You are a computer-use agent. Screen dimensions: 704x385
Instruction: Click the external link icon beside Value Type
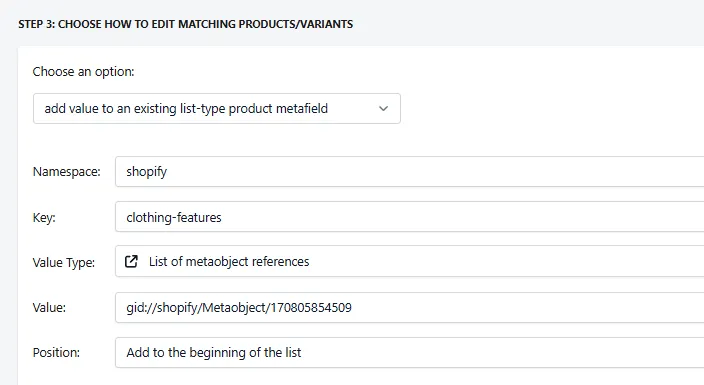[x=131, y=261]
